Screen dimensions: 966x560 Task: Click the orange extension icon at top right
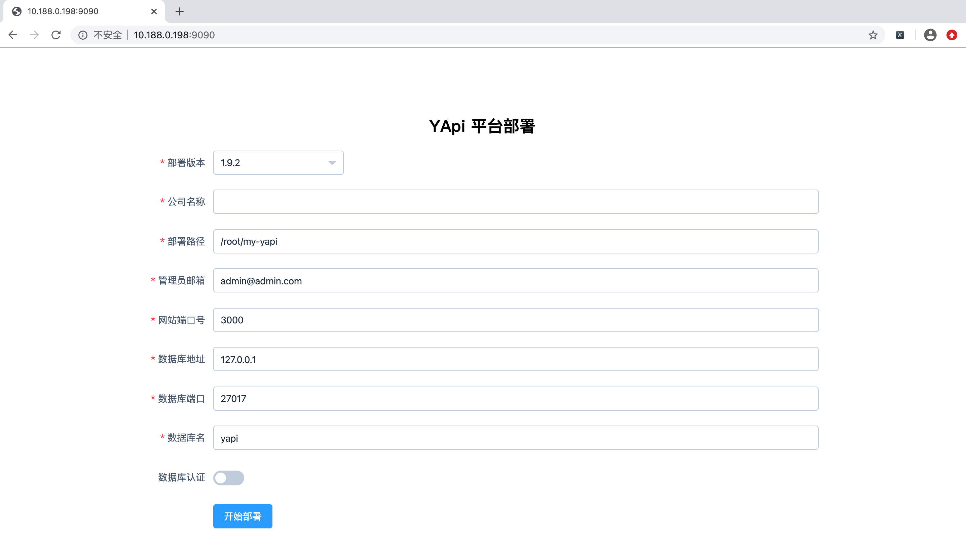pyautogui.click(x=953, y=35)
